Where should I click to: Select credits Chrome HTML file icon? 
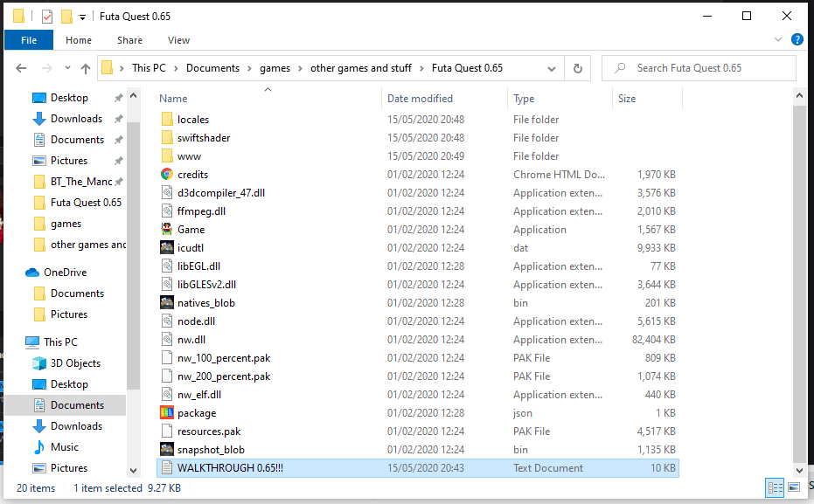point(167,174)
